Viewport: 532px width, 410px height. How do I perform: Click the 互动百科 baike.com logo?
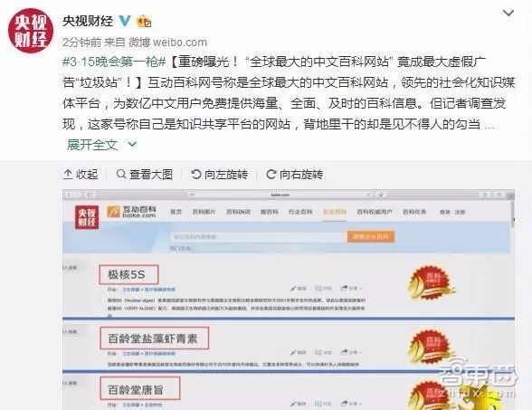(132, 212)
